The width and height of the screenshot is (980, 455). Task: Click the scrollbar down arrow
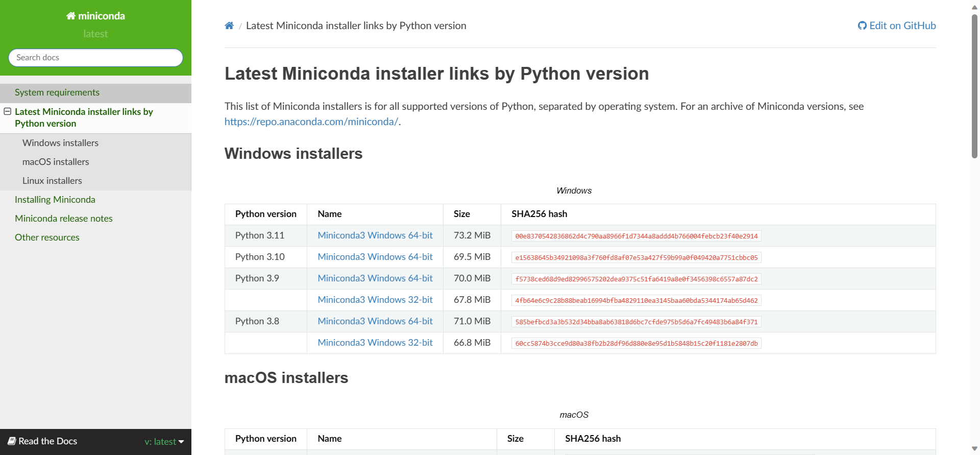click(x=974, y=449)
